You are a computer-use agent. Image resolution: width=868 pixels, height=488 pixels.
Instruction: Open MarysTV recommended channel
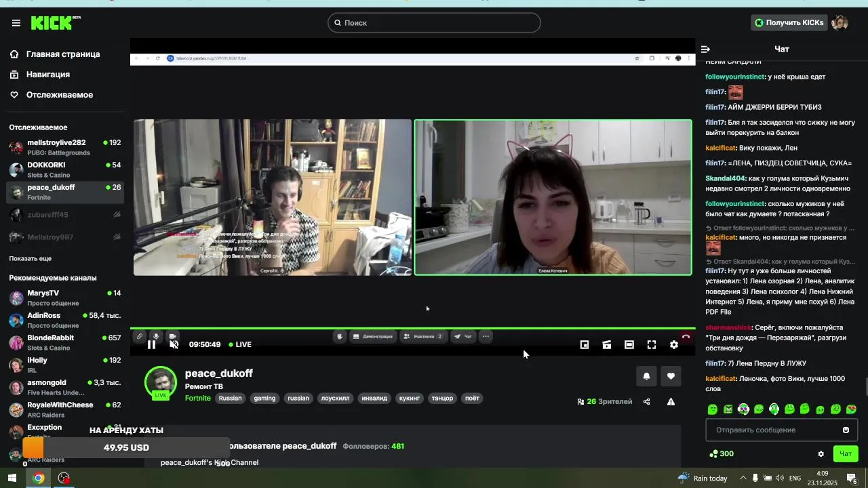click(65, 298)
